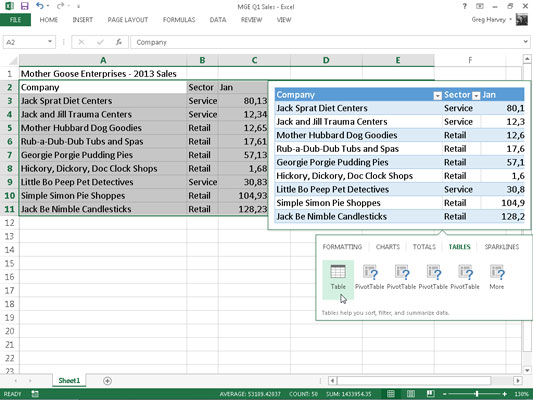Click the New Sheet plus icon
Screen dimensions: 533x400
107,381
